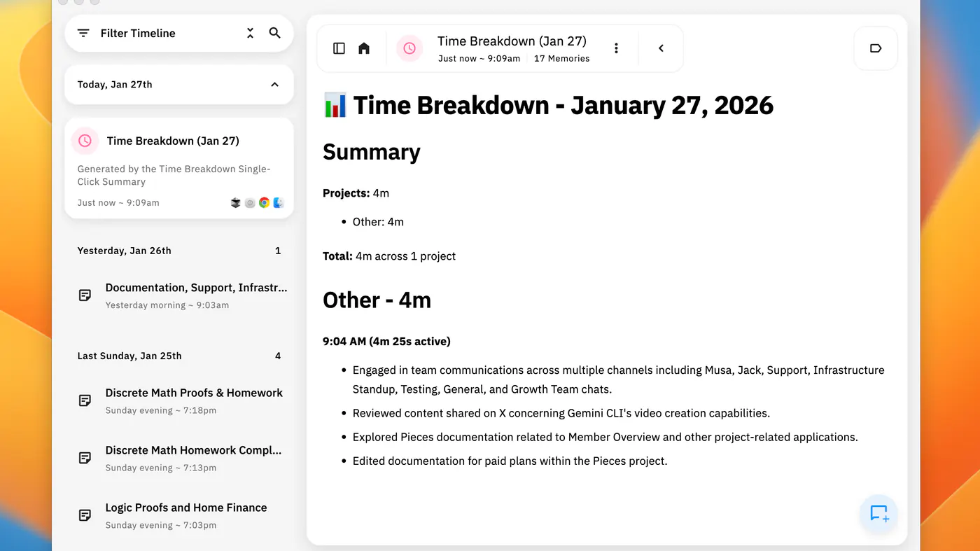The height and width of the screenshot is (551, 980).
Task: Click the Pieces cube icon on Time Breakdown card
Action: pos(236,203)
